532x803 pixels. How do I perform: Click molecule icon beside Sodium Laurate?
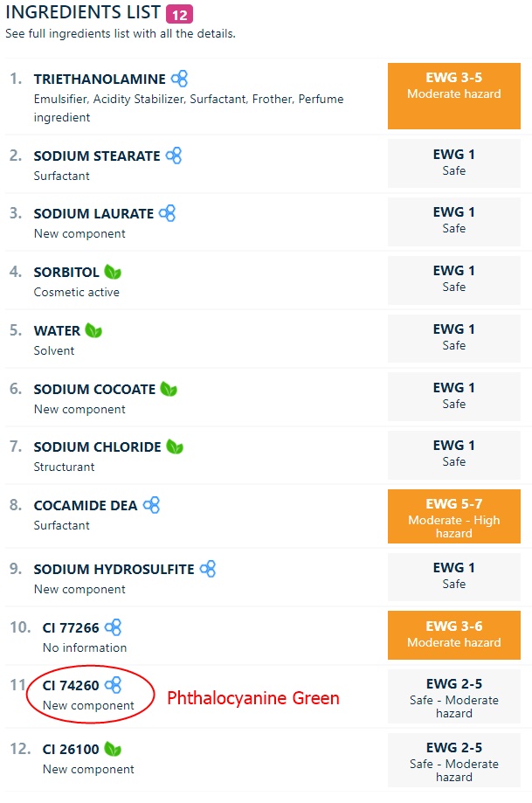[x=168, y=213]
